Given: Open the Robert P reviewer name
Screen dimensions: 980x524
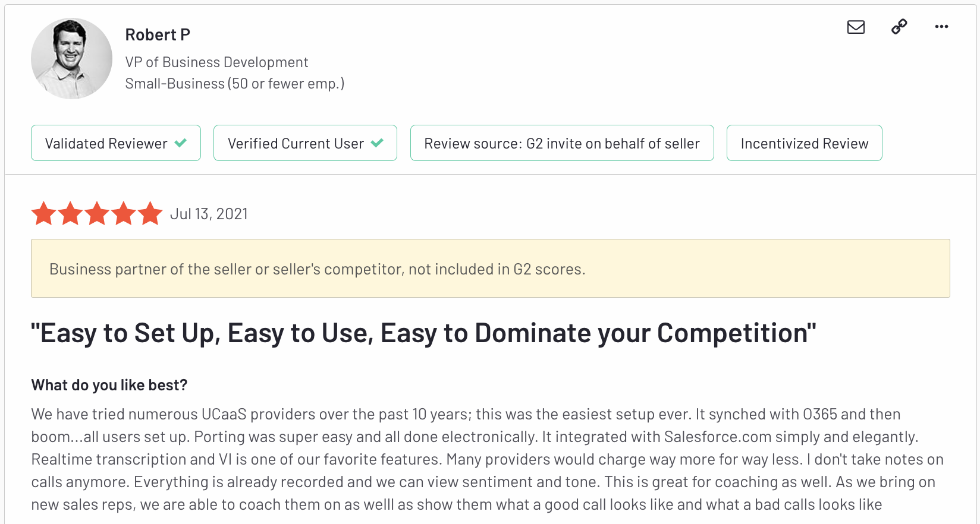Looking at the screenshot, I should pos(158,35).
